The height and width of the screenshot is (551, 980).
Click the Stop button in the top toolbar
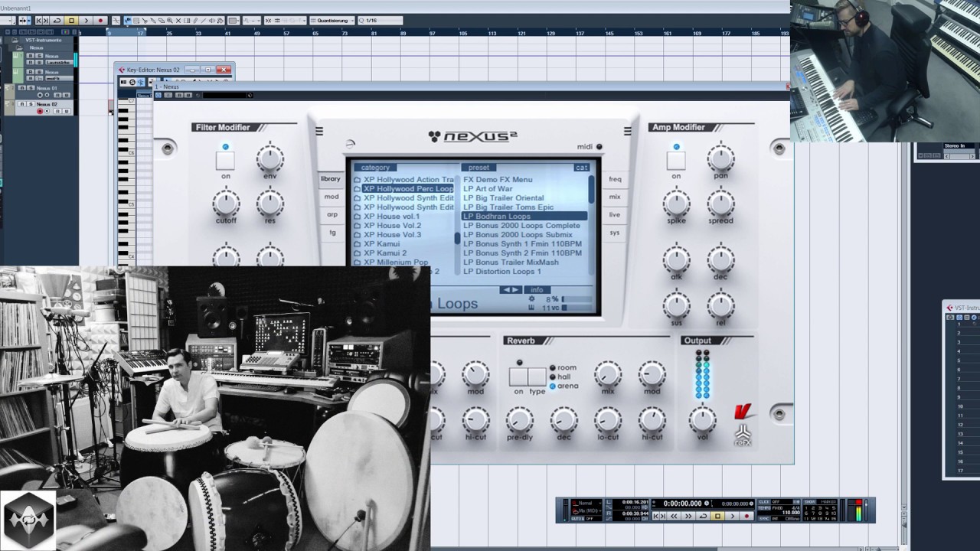[71, 21]
